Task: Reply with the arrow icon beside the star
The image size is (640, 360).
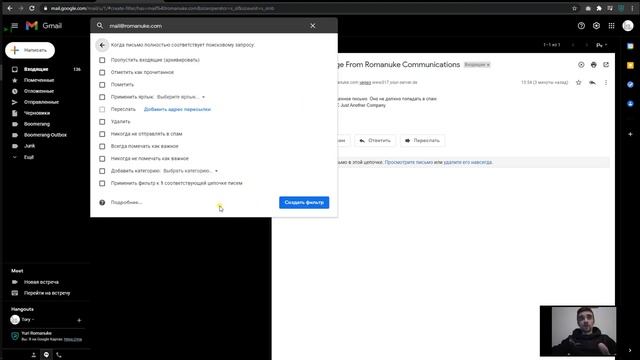Action: coord(592,82)
